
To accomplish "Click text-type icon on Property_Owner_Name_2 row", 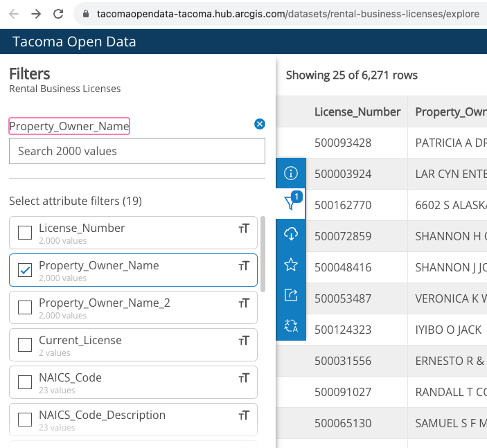I will [244, 303].
